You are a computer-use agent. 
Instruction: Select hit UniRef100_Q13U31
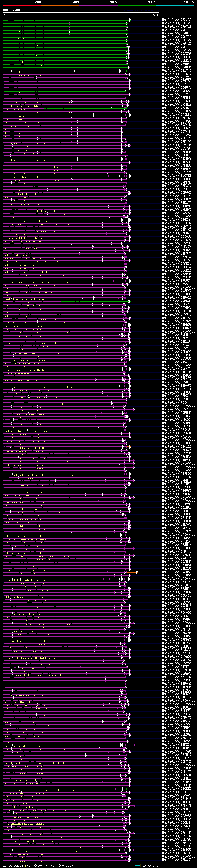coord(177,358)
